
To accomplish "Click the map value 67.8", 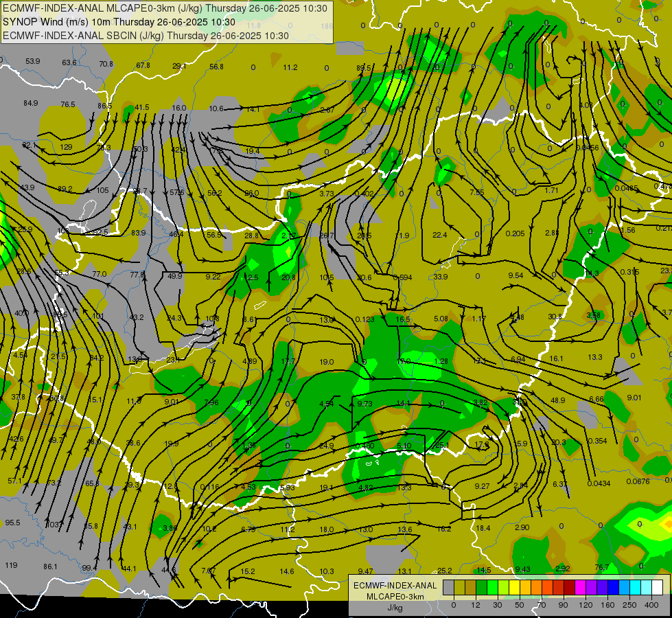I will 143,66.
